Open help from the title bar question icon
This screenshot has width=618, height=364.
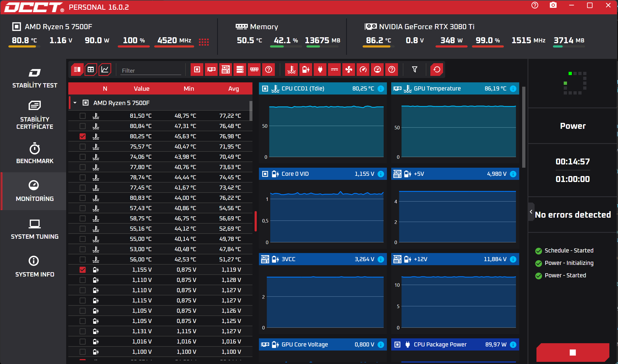pos(535,5)
